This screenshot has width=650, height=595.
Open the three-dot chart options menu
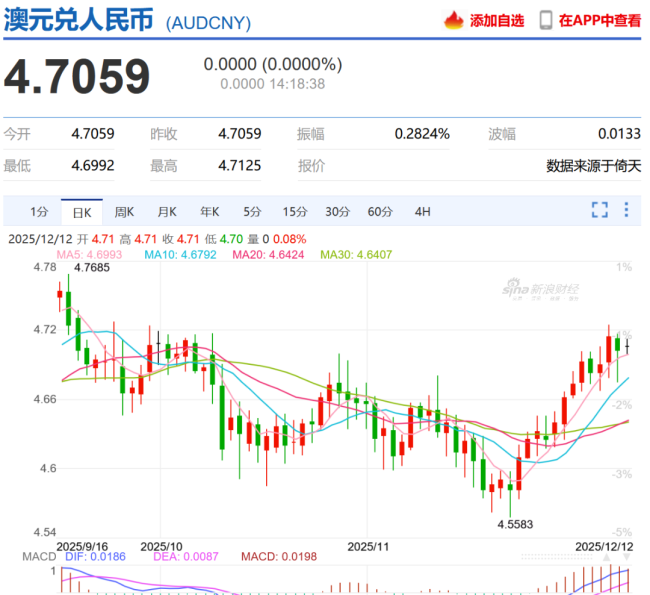[627, 210]
